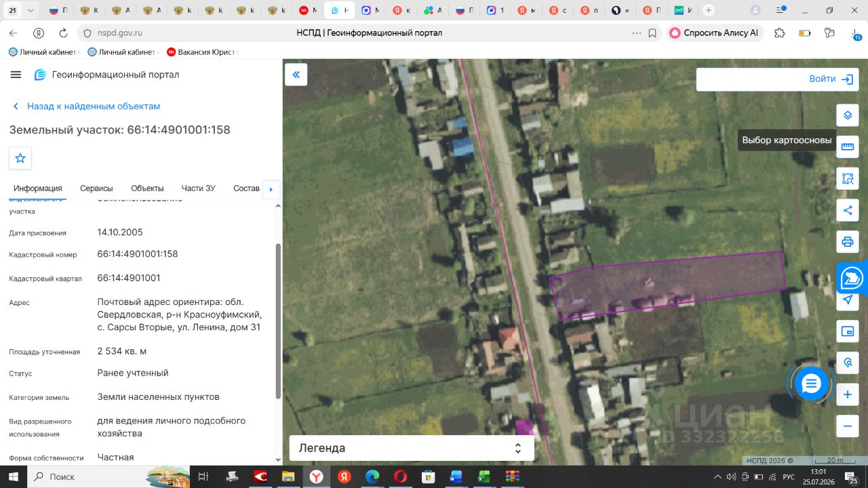Launch Microsoft Word from the taskbar
Screen dimensions: 868x488
coord(455,476)
